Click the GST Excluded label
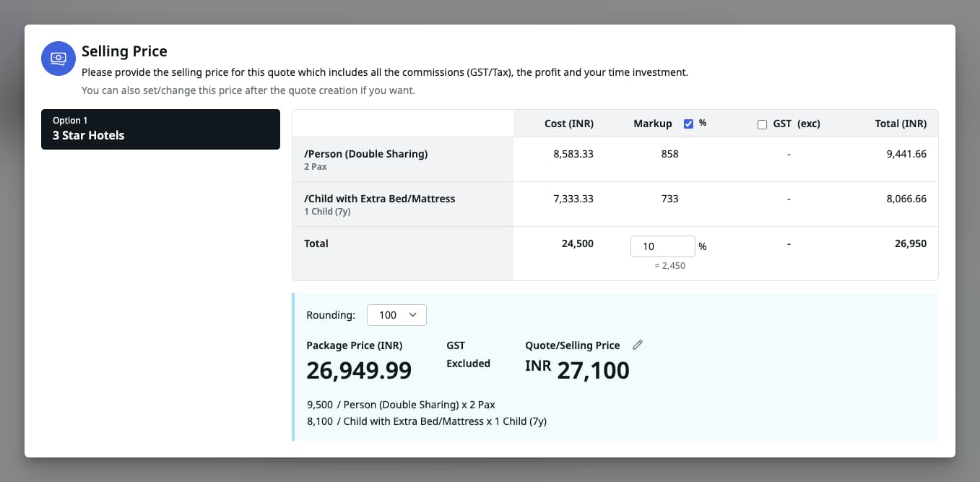 tap(468, 363)
